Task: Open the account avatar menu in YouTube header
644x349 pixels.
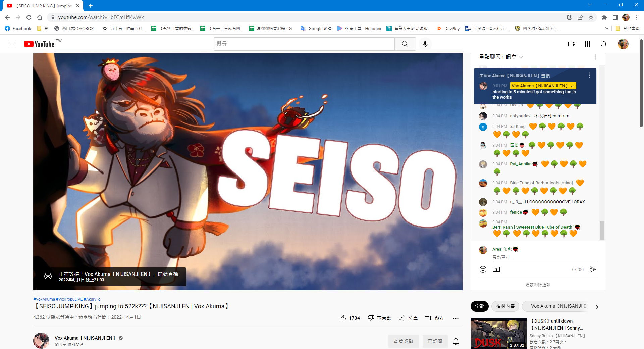Action: [623, 44]
